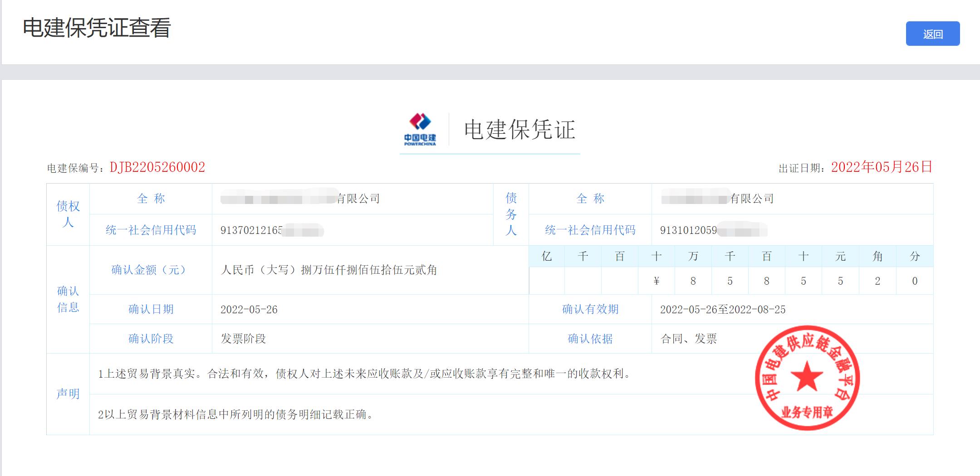Select the certificate number DJB2205260002
This screenshot has height=476, width=980.
point(157,167)
